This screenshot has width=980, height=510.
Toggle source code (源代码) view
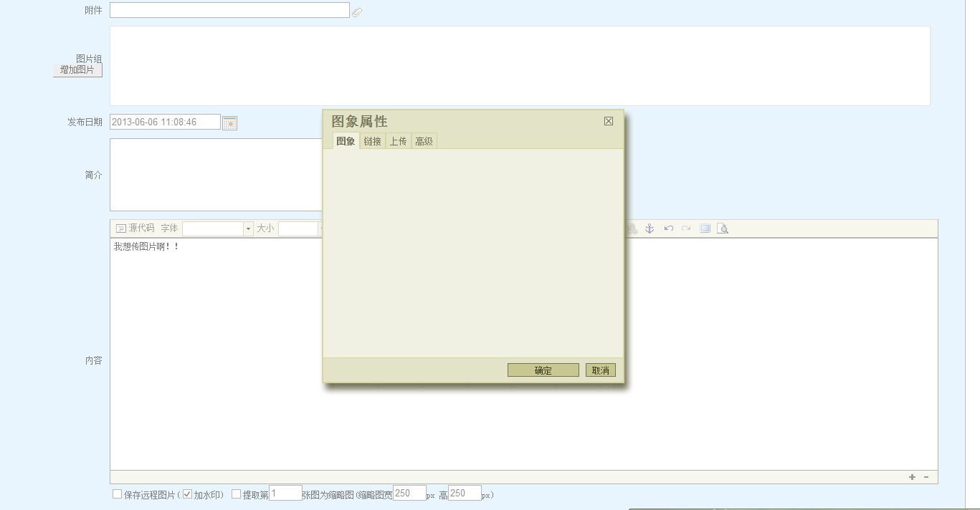135,228
